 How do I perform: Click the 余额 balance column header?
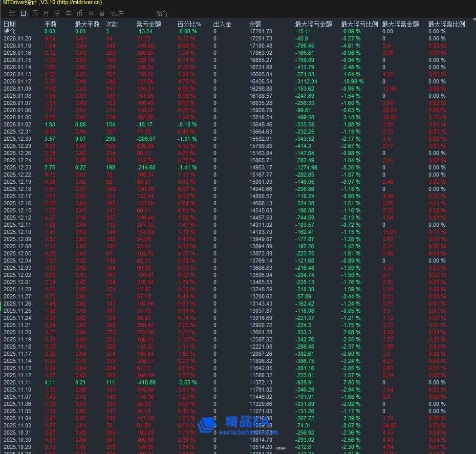255,24
